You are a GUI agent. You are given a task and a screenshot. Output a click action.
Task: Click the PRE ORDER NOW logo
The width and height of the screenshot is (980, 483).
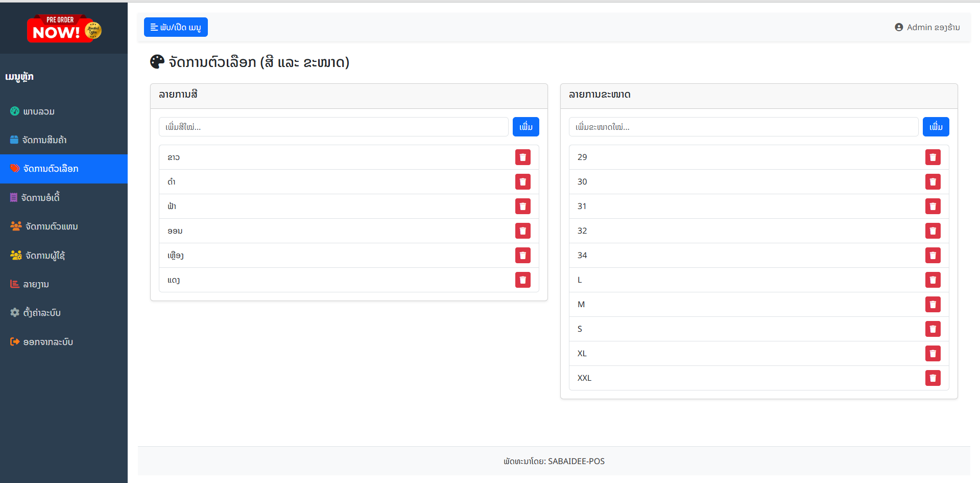64,29
